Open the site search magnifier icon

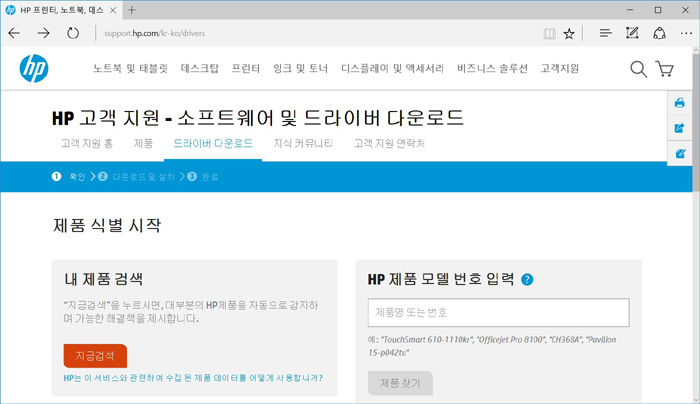click(x=638, y=69)
